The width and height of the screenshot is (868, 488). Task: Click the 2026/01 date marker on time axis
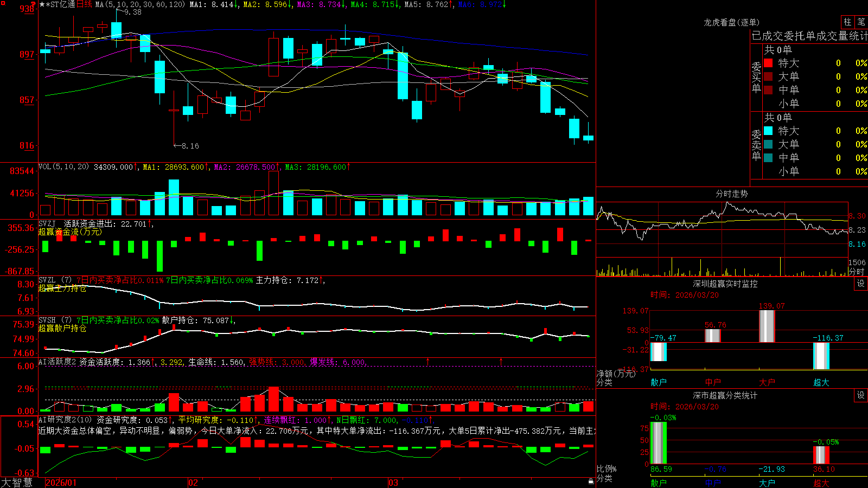[x=61, y=483]
